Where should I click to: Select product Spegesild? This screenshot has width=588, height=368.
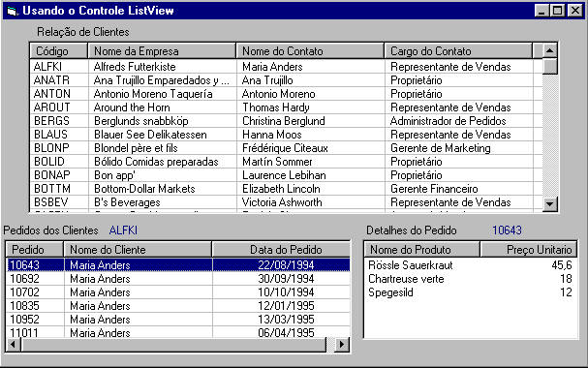click(390, 292)
